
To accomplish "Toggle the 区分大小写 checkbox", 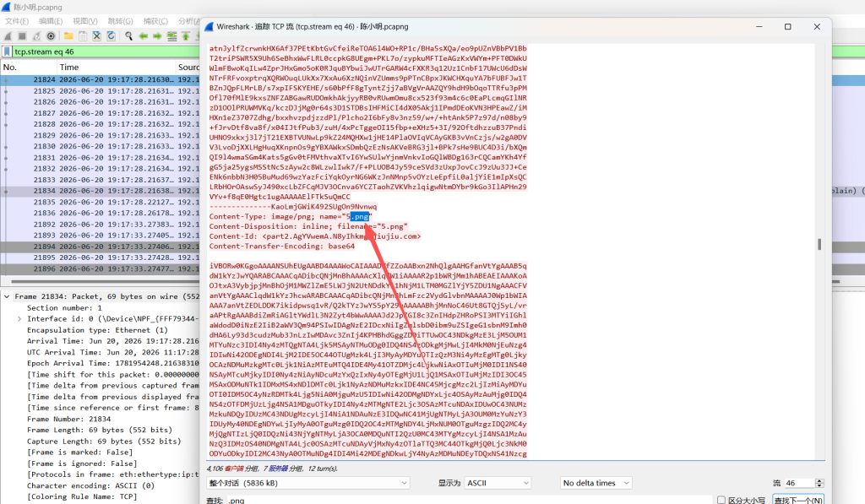I will [x=721, y=500].
